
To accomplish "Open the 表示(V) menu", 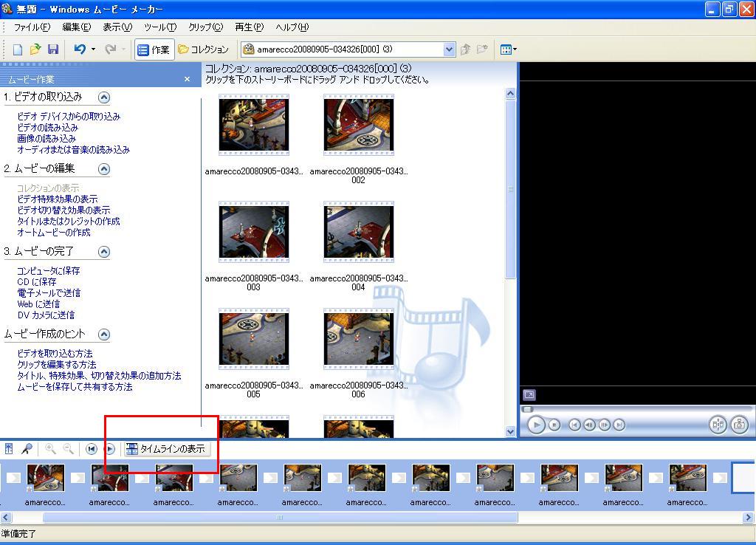I will (117, 27).
